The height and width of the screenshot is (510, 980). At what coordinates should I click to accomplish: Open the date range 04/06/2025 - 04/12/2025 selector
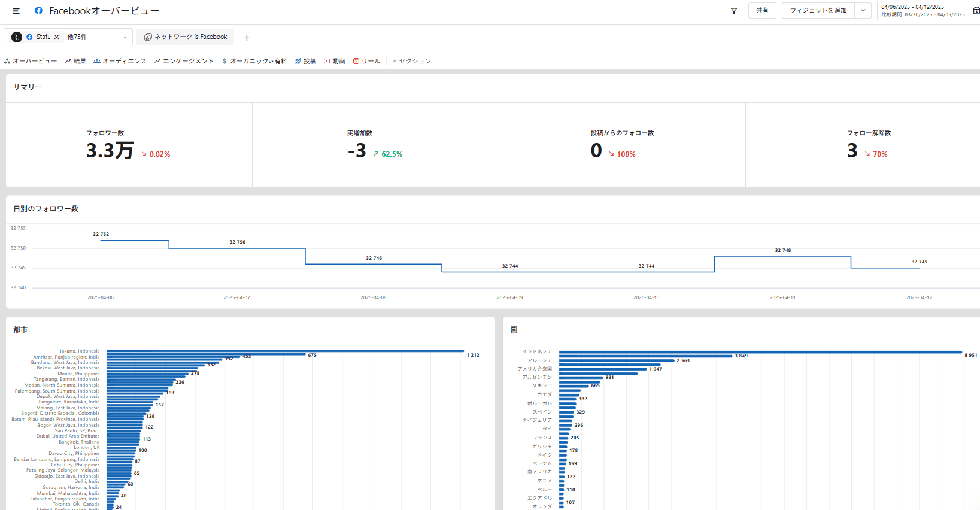pyautogui.click(x=922, y=11)
